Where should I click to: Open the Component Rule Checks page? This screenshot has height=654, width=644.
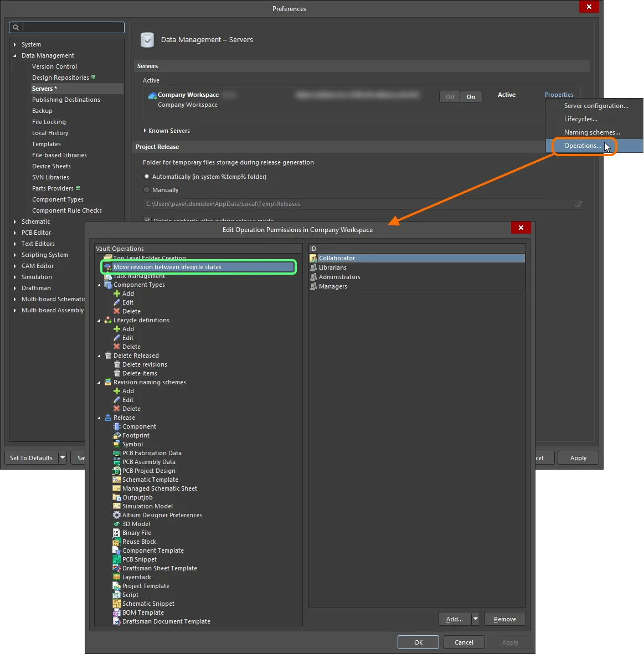click(x=67, y=211)
